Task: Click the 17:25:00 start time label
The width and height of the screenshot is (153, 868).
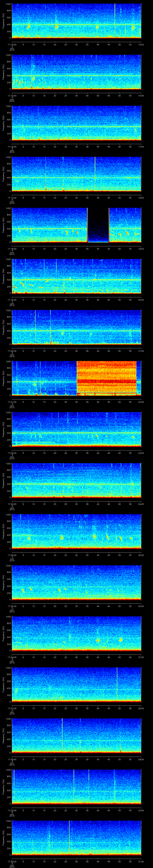Action: [x=12, y=606]
